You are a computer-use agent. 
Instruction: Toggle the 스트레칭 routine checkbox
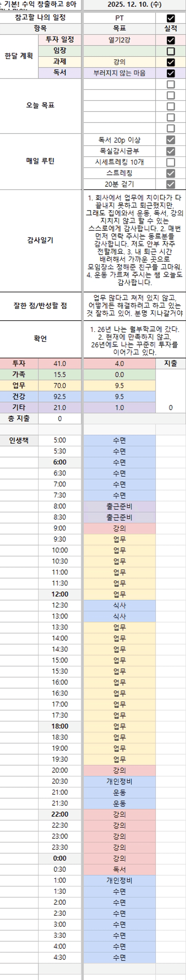pos(171,173)
